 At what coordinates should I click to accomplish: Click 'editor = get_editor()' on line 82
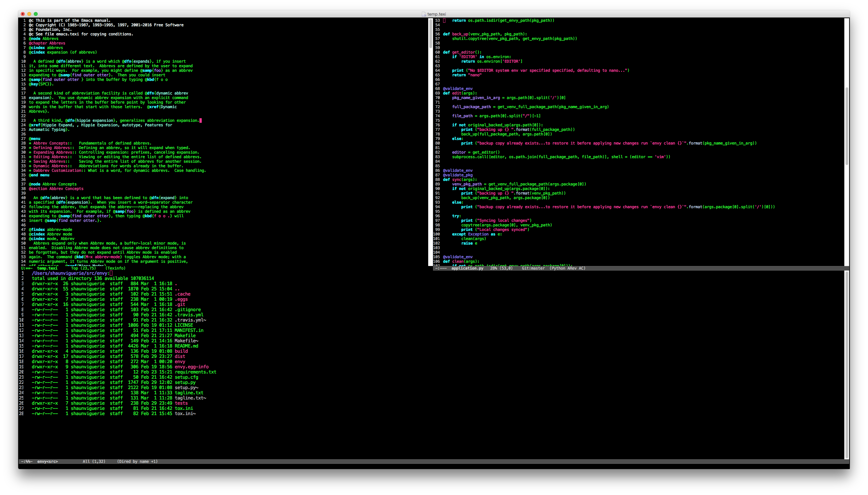pyautogui.click(x=476, y=152)
